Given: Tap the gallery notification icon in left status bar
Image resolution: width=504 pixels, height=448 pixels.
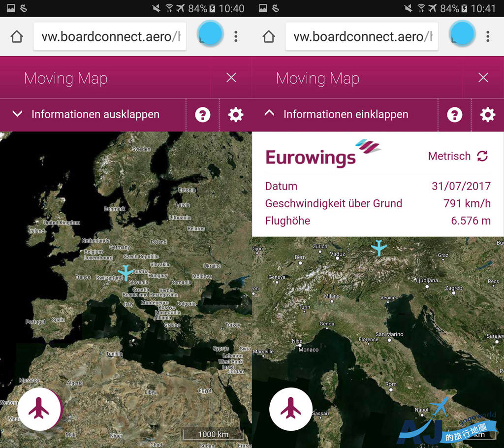Looking at the screenshot, I should tap(11, 8).
